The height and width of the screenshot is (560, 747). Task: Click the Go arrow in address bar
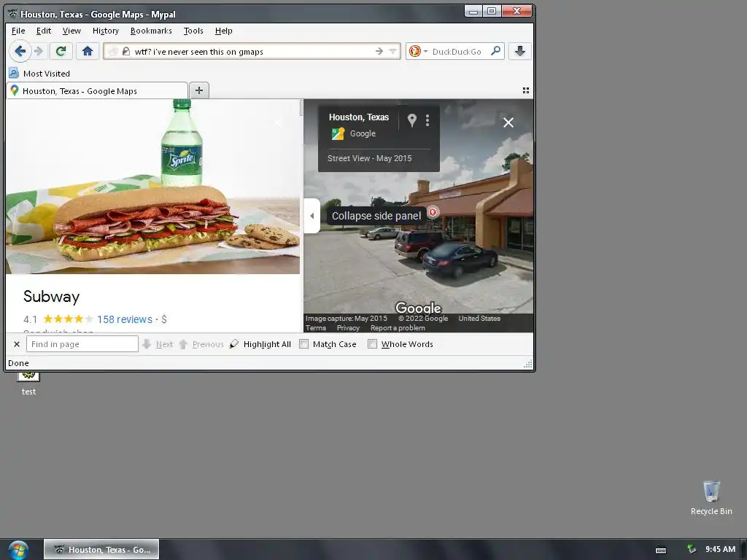379,52
